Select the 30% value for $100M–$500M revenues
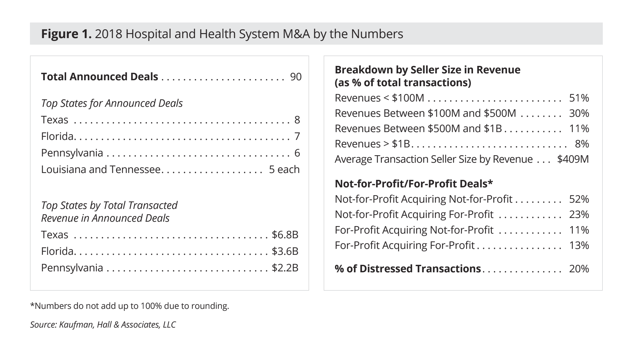The image size is (644, 341). pyautogui.click(x=579, y=113)
